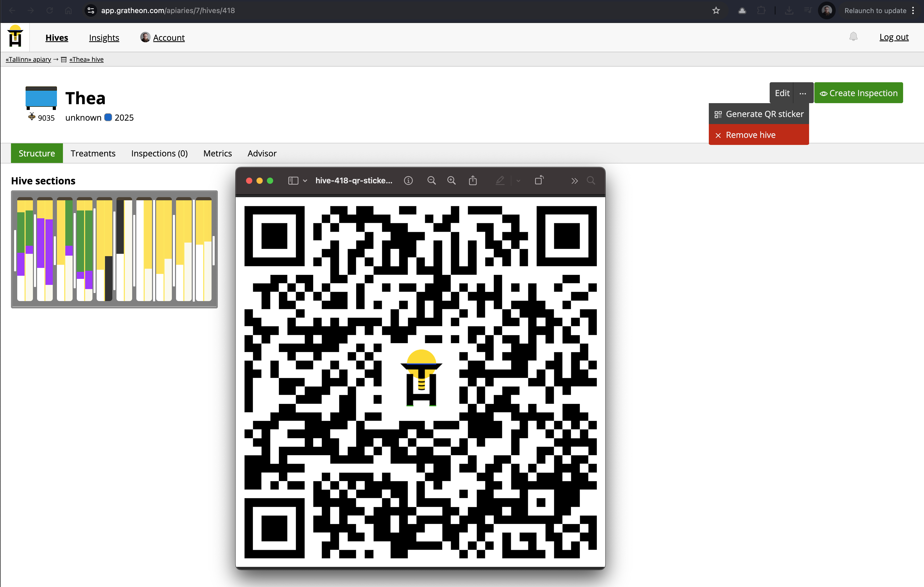Click the 2025 queen year text
Viewport: 924px width, 587px height.
pos(124,118)
